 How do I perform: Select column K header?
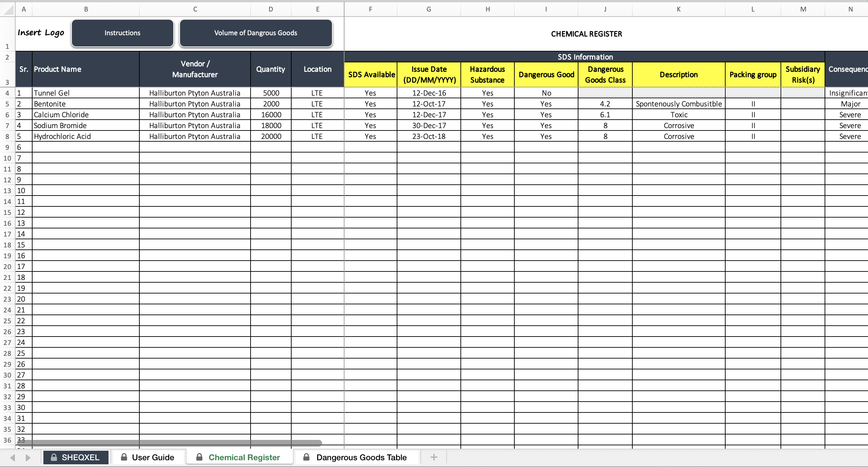click(679, 9)
